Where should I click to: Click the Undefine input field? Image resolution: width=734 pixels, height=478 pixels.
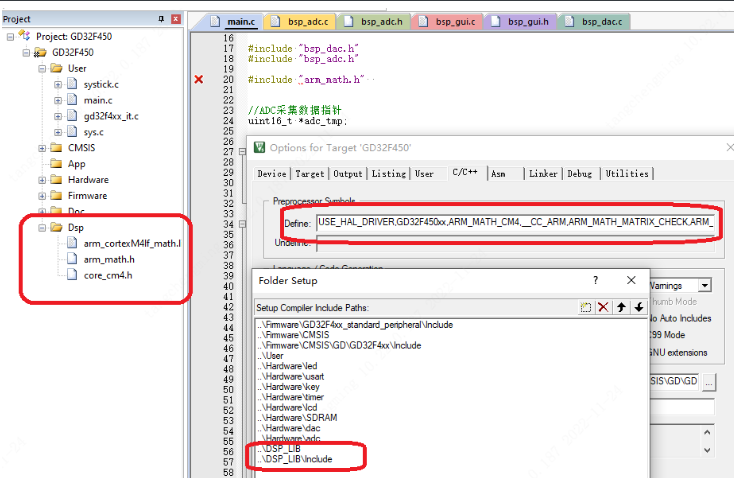click(x=515, y=243)
